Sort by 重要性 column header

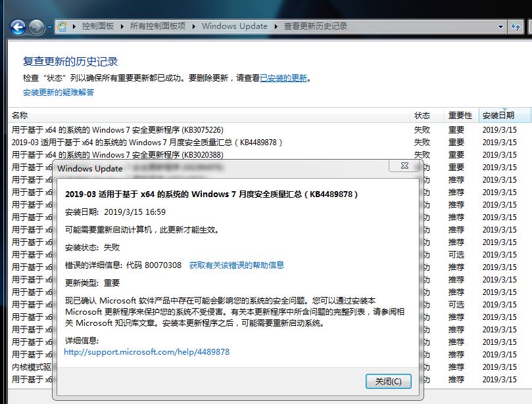click(x=460, y=116)
